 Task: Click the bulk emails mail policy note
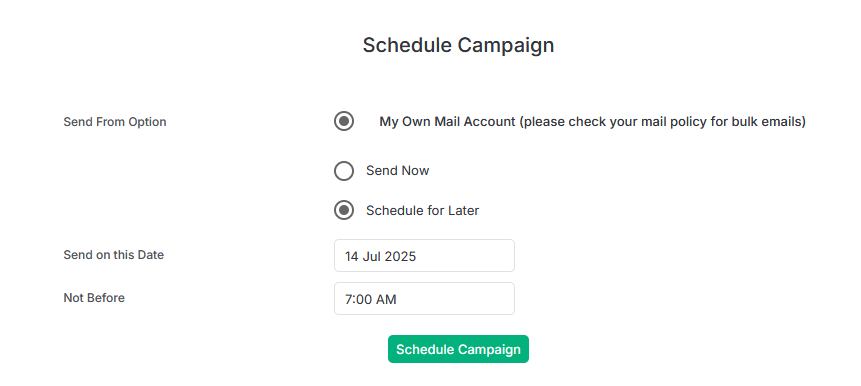click(663, 122)
